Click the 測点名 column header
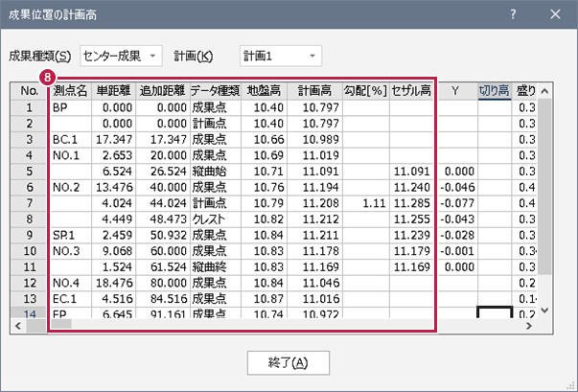The image size is (578, 392). (x=69, y=91)
